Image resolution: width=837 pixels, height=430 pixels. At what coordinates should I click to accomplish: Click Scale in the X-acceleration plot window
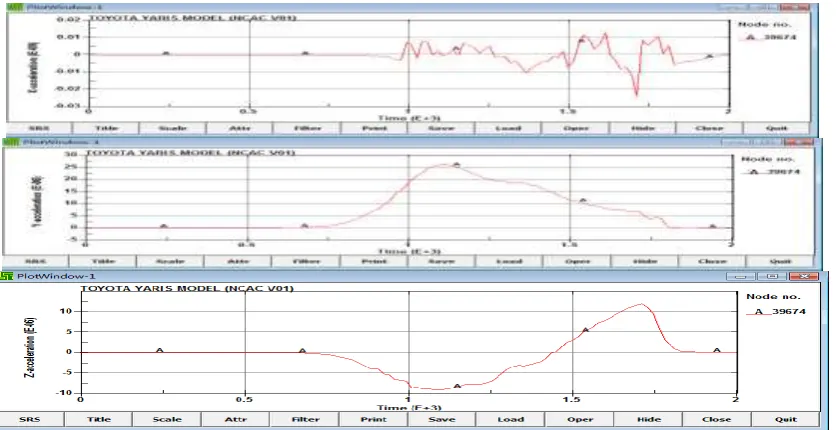172,128
